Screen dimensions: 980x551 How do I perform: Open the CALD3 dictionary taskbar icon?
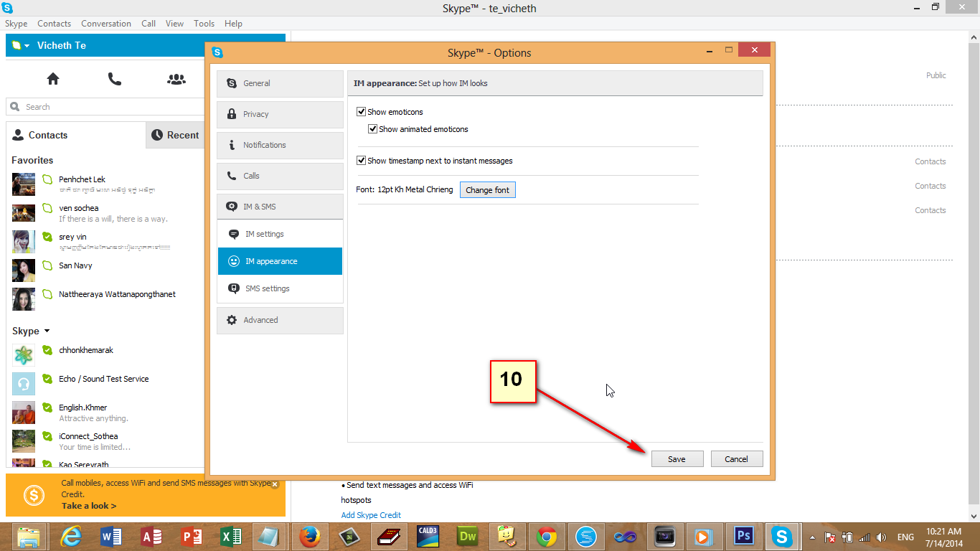pyautogui.click(x=428, y=537)
